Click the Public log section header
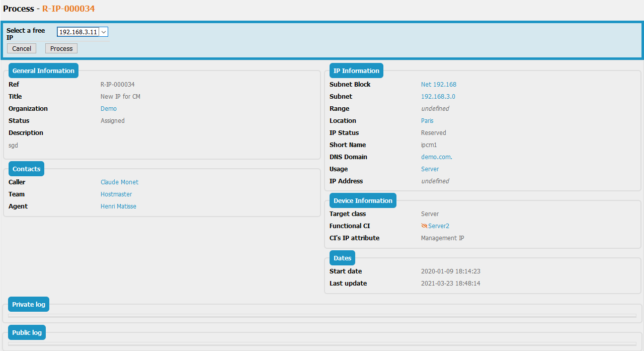This screenshot has height=351, width=644. 27,333
